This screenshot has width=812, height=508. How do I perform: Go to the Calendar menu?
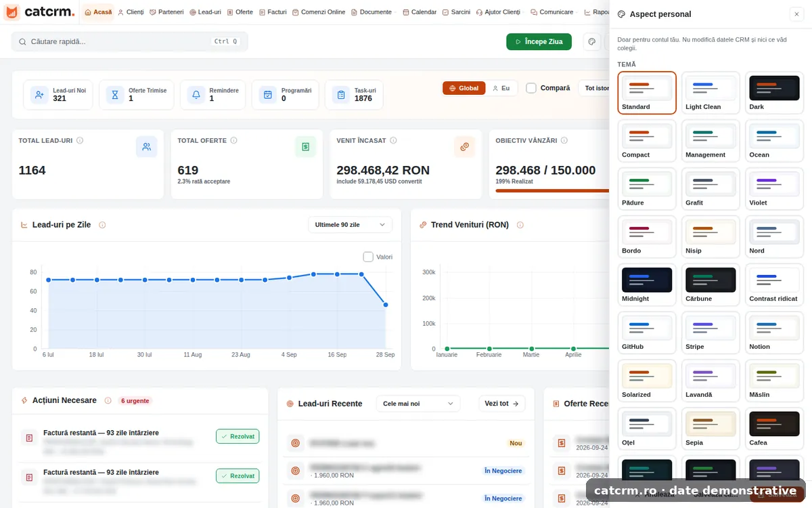click(420, 12)
